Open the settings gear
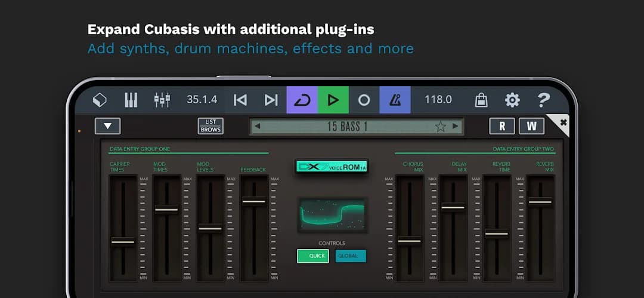This screenshot has height=298, width=644. click(512, 100)
